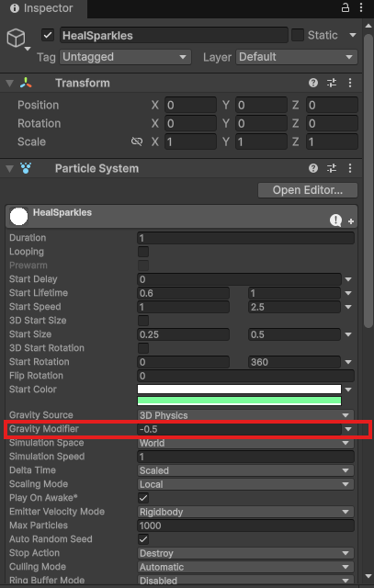This screenshot has height=588, width=374.
Task: Open Culling Mode dropdown
Action: pyautogui.click(x=245, y=567)
